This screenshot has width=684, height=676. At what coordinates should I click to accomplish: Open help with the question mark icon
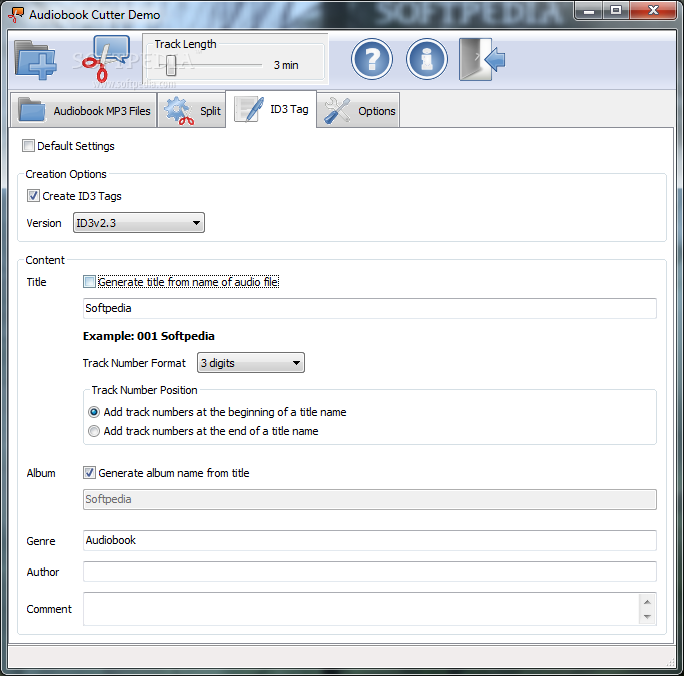coord(372,59)
